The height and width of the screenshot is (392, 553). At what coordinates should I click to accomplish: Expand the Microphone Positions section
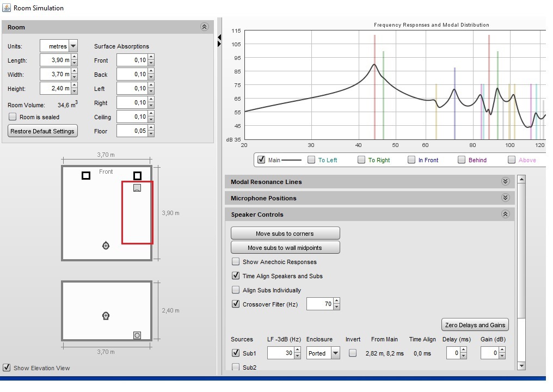coord(505,198)
